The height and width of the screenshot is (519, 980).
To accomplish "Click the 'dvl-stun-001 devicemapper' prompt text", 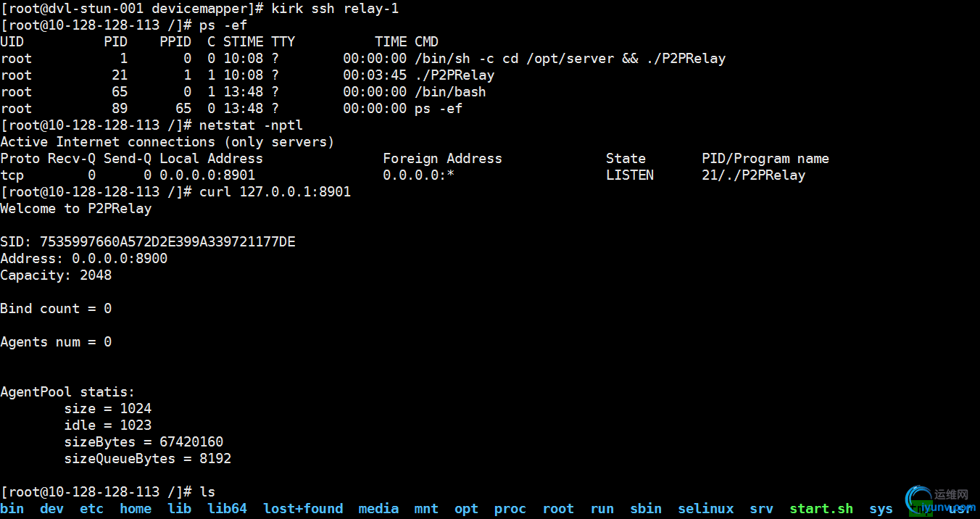I will [148, 9].
